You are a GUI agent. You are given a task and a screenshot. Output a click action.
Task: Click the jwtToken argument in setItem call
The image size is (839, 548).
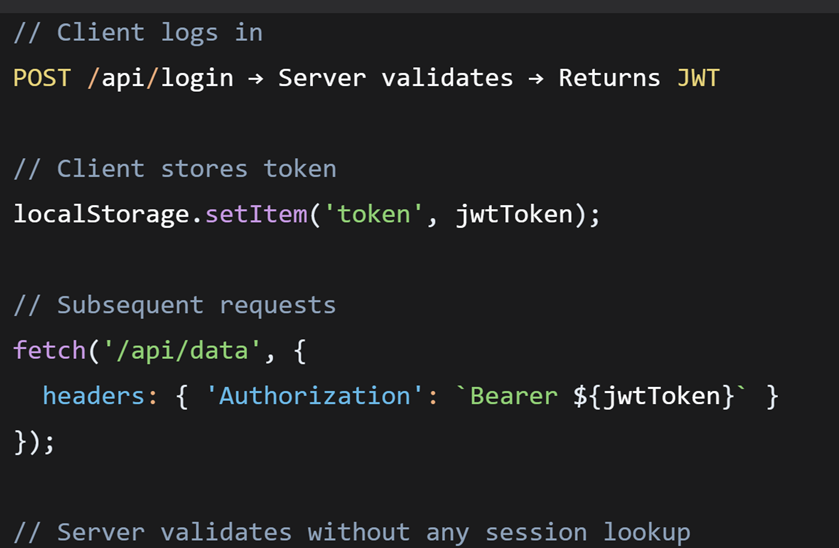tap(514, 215)
